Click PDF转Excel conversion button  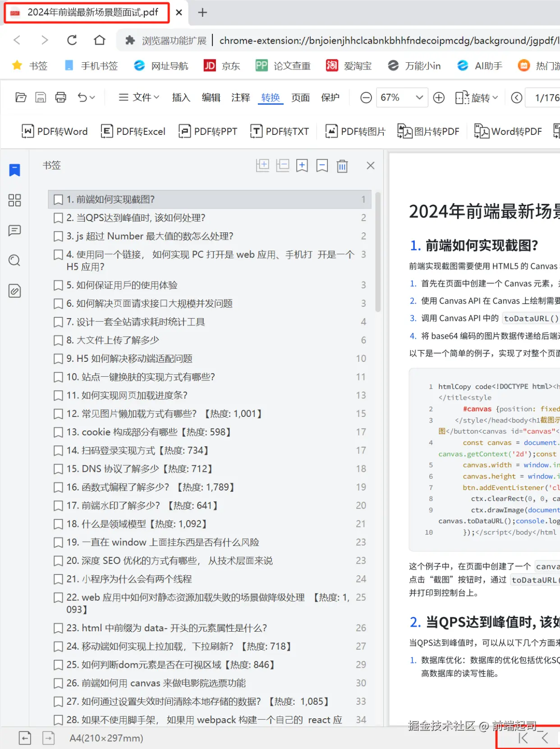pos(133,131)
